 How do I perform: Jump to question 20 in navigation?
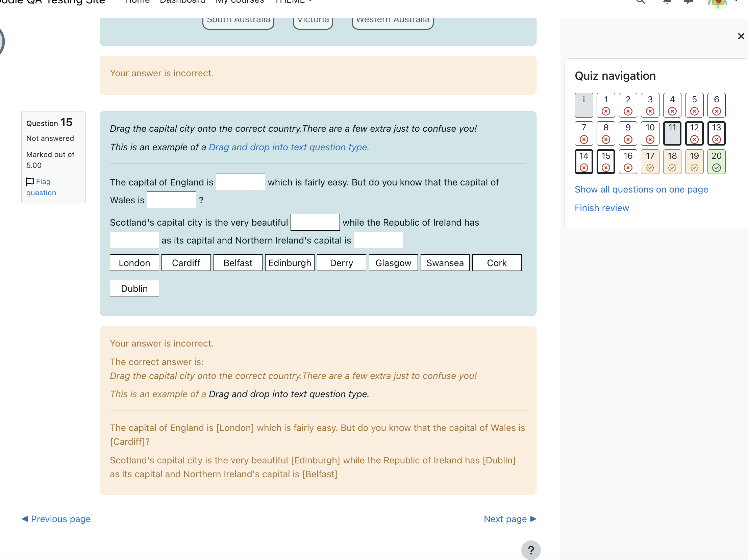pyautogui.click(x=716, y=161)
